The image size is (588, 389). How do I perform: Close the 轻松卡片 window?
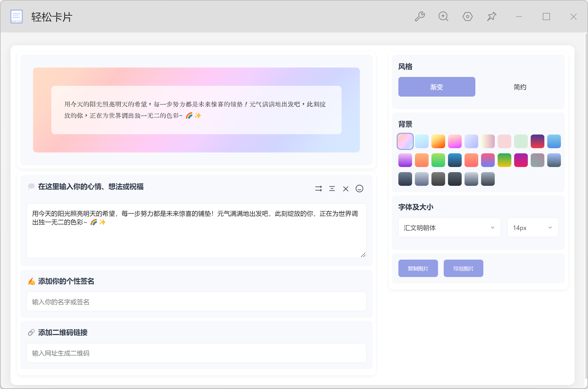coord(574,17)
